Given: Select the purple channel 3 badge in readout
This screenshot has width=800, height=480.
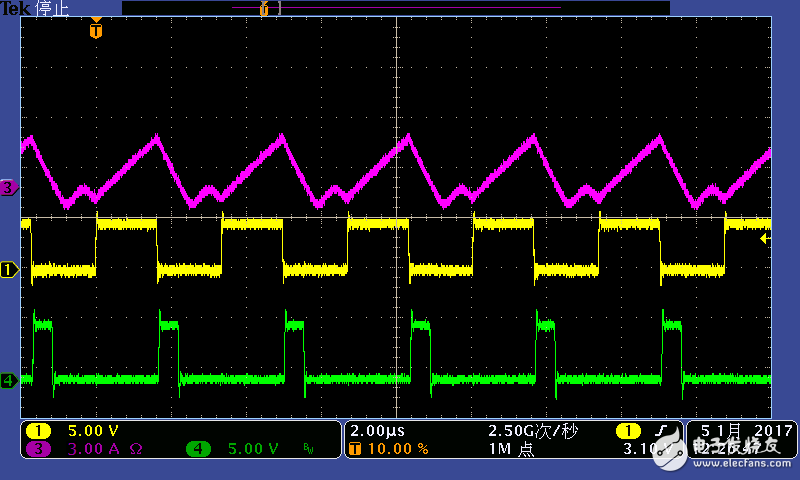Looking at the screenshot, I should (38, 449).
